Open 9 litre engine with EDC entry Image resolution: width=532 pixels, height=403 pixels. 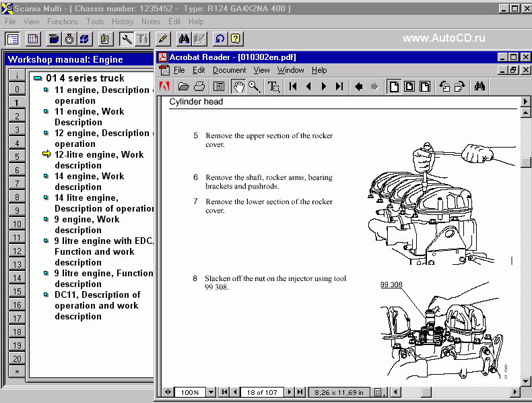(x=104, y=251)
